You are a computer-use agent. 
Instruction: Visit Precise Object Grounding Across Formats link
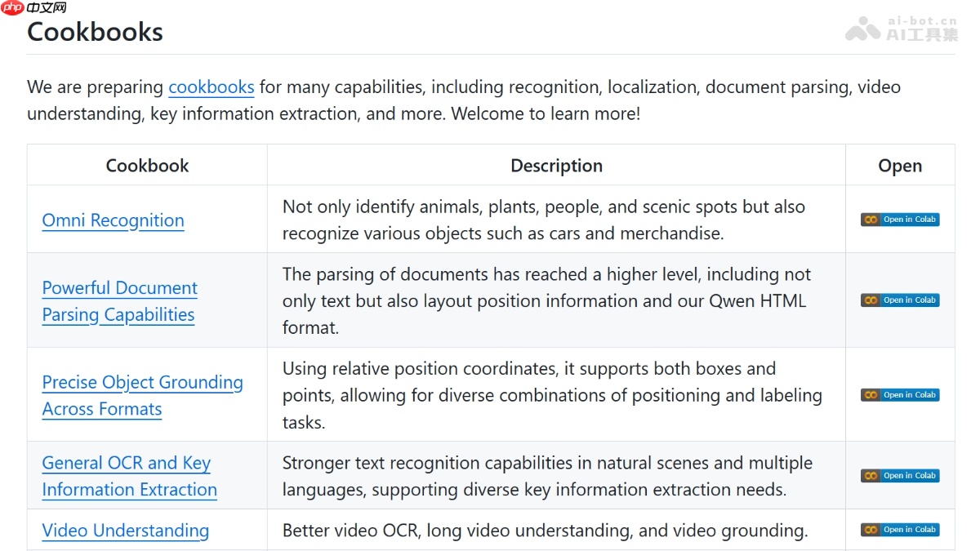coord(142,395)
